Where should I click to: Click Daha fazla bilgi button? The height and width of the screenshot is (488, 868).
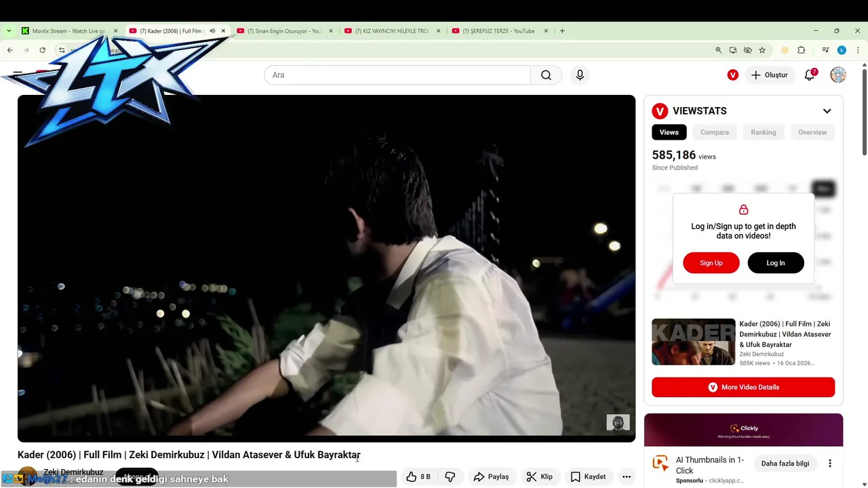tap(785, 464)
